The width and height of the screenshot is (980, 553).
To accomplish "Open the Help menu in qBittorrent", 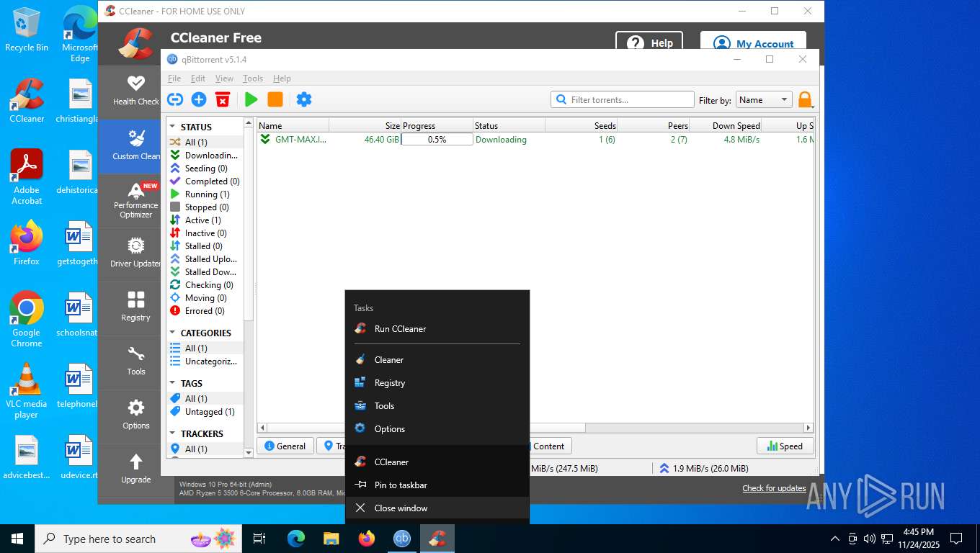I will point(282,78).
